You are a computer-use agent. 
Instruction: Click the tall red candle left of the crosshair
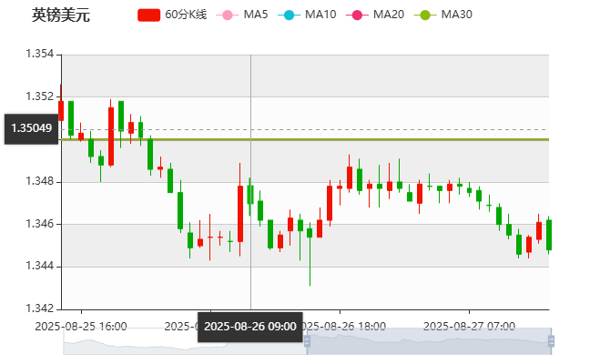click(240, 214)
